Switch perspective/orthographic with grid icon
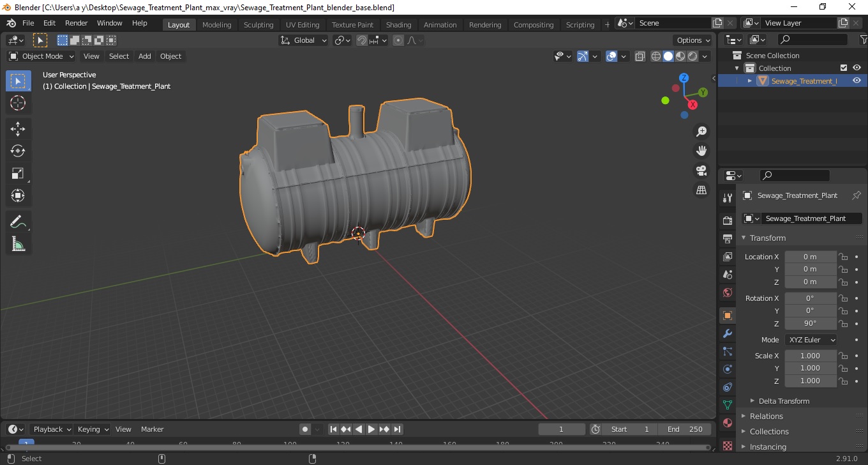 click(x=701, y=190)
